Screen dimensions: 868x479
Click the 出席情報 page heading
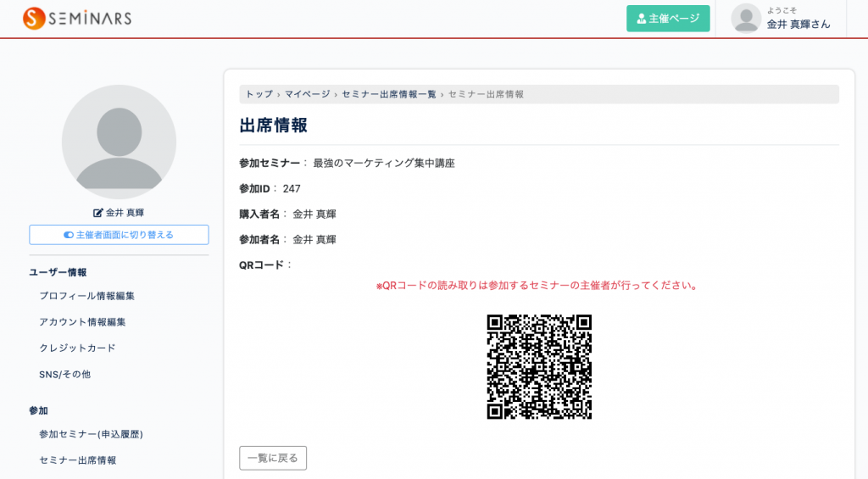pyautogui.click(x=274, y=125)
